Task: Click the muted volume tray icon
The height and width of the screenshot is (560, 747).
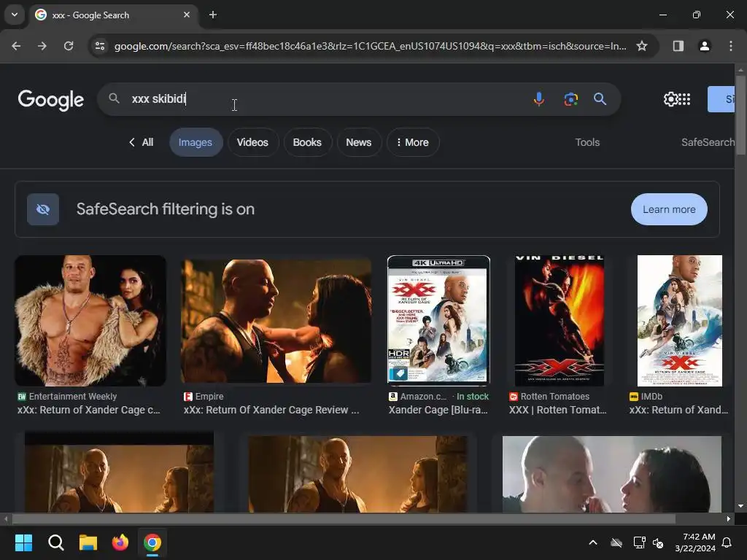Action: 659,542
